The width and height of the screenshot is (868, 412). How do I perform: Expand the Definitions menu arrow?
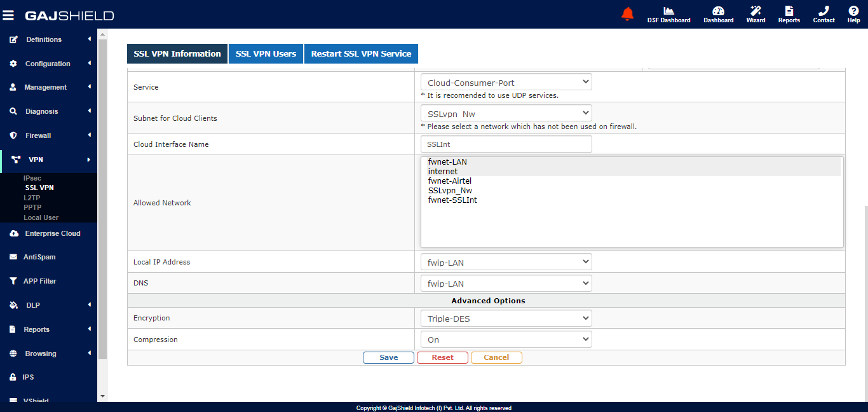(90, 39)
